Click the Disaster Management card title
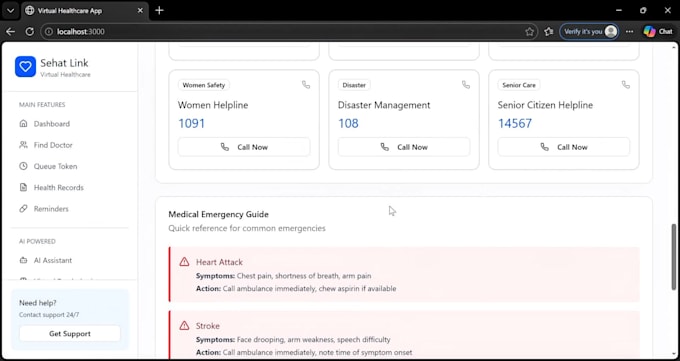The height and width of the screenshot is (361, 680). click(384, 105)
